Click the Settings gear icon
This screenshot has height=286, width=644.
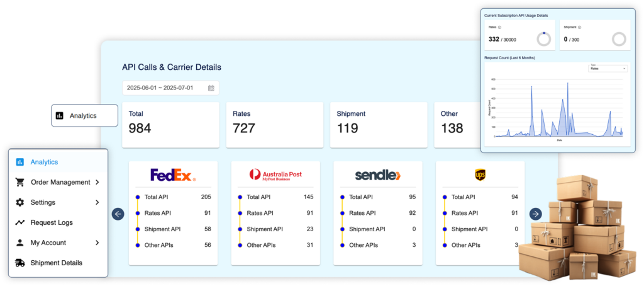coord(19,202)
